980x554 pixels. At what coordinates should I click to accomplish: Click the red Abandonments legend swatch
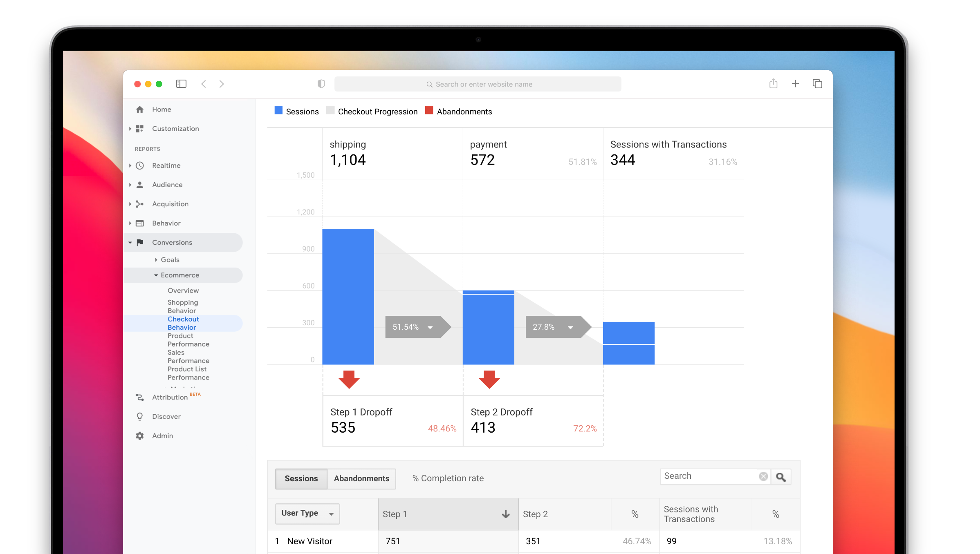coord(429,110)
